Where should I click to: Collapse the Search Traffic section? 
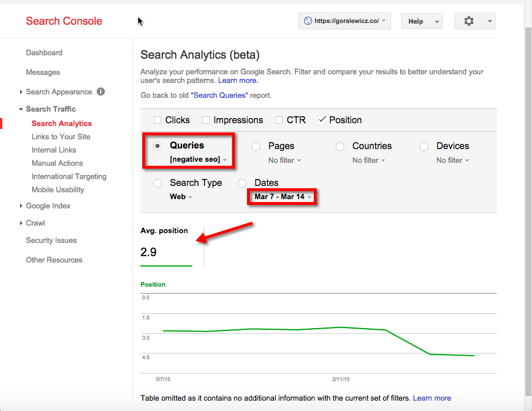point(21,109)
